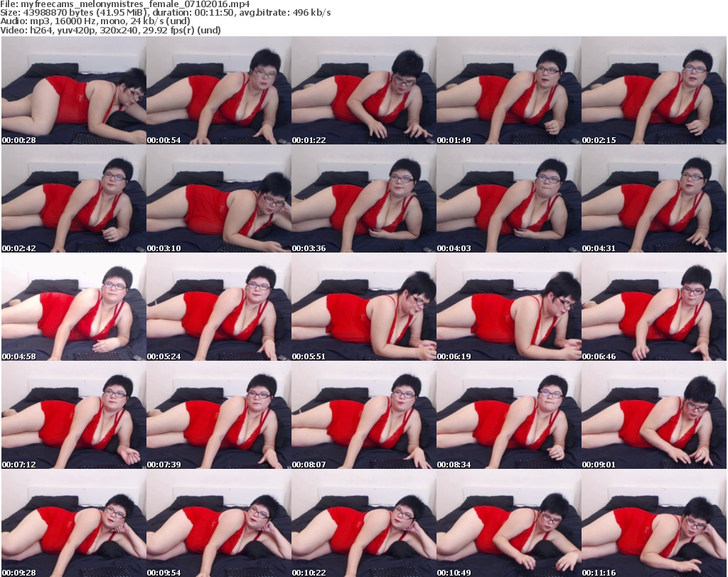Click the 'Video: h264, yuv420p' line
The height and width of the screenshot is (577, 728).
point(110,30)
